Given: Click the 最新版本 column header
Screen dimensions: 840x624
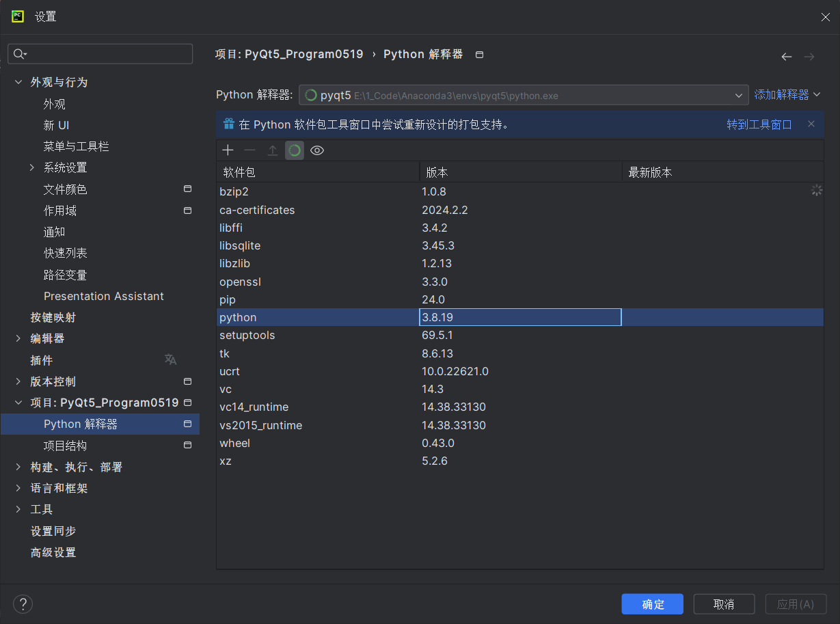Looking at the screenshot, I should tap(723, 172).
